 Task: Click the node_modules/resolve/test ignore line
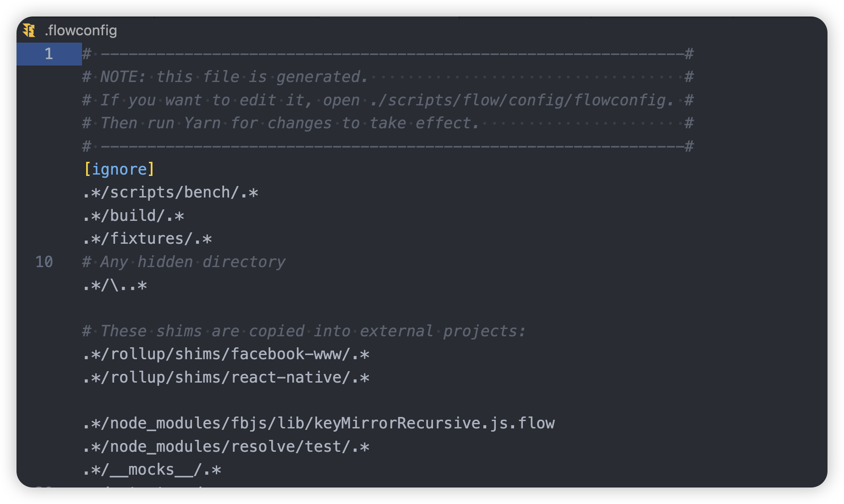226,447
